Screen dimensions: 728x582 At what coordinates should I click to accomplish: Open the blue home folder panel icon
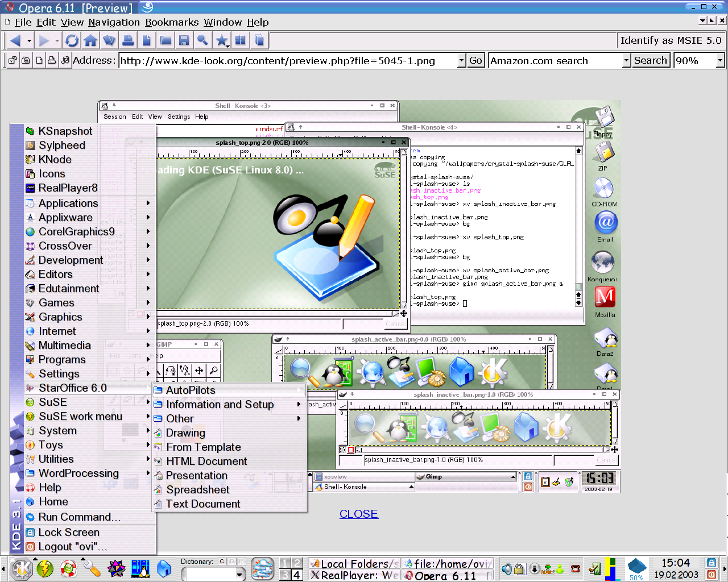(164, 568)
